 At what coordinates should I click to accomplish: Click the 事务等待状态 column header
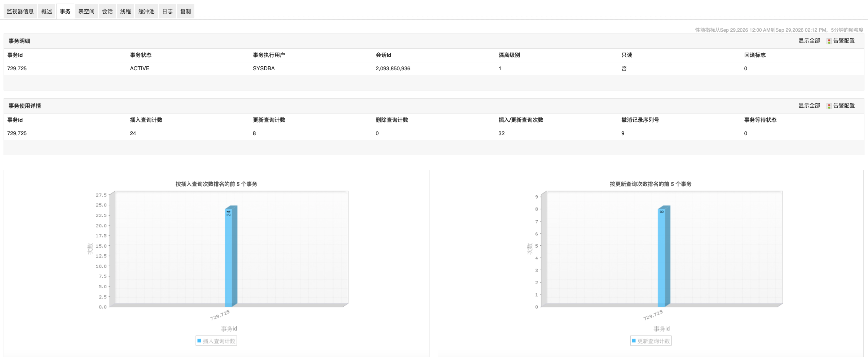click(x=760, y=120)
